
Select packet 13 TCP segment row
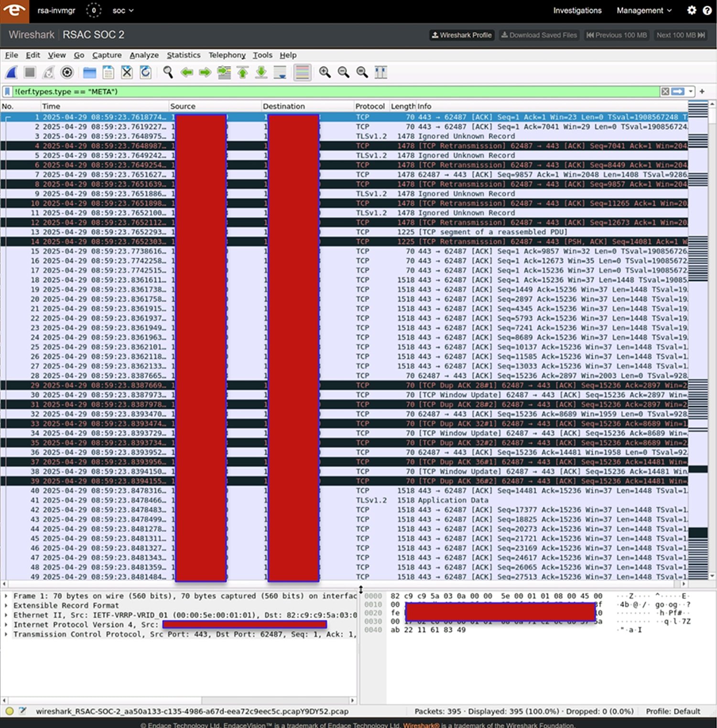coord(344,232)
